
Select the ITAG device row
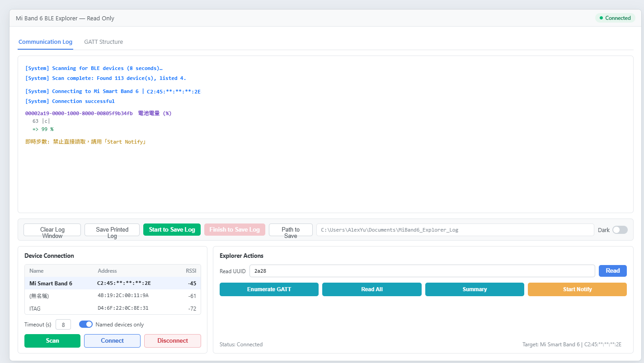(x=113, y=308)
